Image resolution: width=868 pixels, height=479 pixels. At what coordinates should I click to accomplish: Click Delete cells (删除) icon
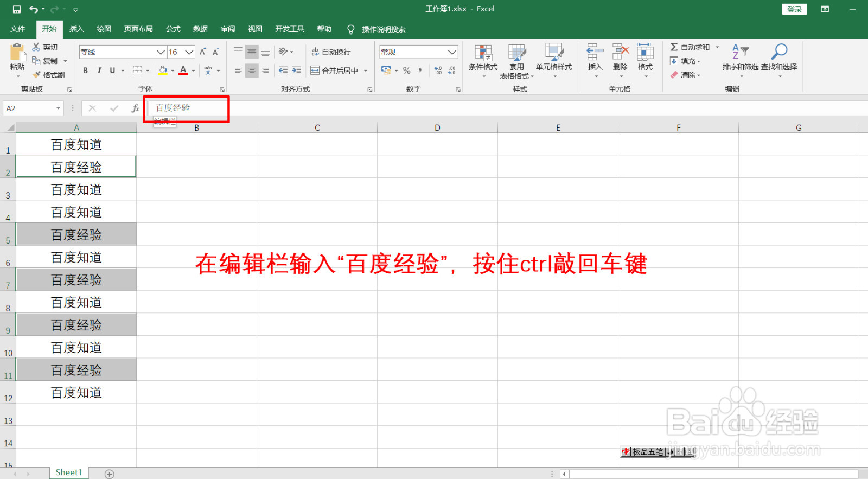click(620, 53)
